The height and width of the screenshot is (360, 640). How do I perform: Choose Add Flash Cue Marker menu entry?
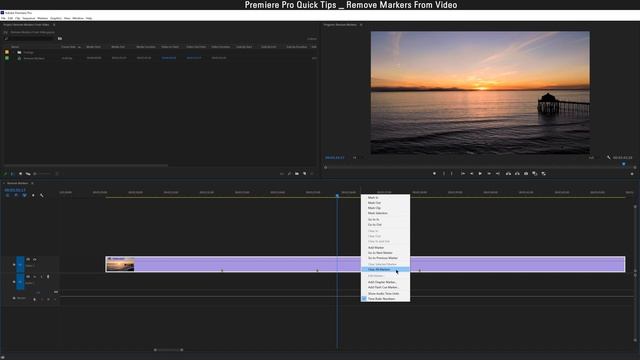coord(384,288)
